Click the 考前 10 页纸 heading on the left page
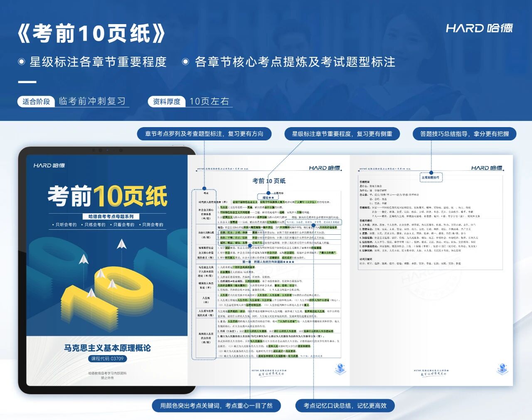Image resolution: width=532 pixels, height=420 pixels. [x=269, y=181]
